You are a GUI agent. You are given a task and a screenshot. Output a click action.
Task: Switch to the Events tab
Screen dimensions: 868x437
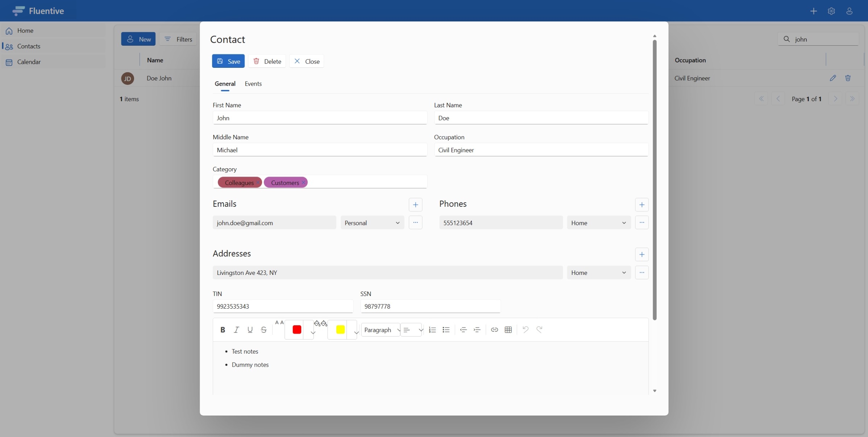tap(253, 83)
